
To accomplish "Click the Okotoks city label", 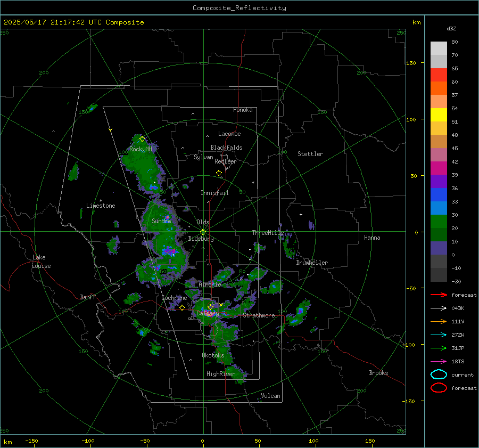I will (213, 355).
